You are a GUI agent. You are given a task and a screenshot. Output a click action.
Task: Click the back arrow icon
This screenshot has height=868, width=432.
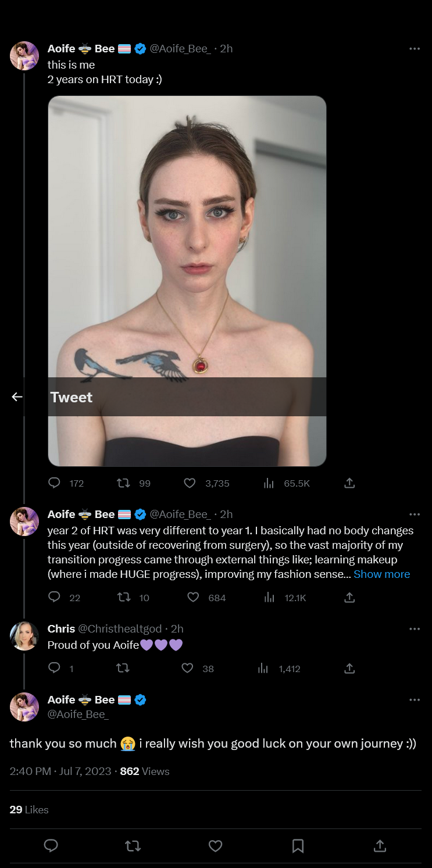pyautogui.click(x=17, y=397)
